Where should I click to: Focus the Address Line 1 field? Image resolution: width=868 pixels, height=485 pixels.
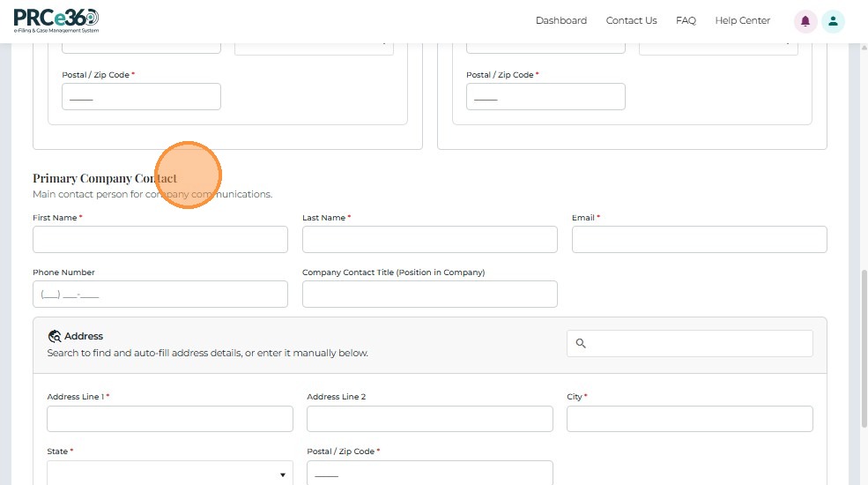click(170, 419)
